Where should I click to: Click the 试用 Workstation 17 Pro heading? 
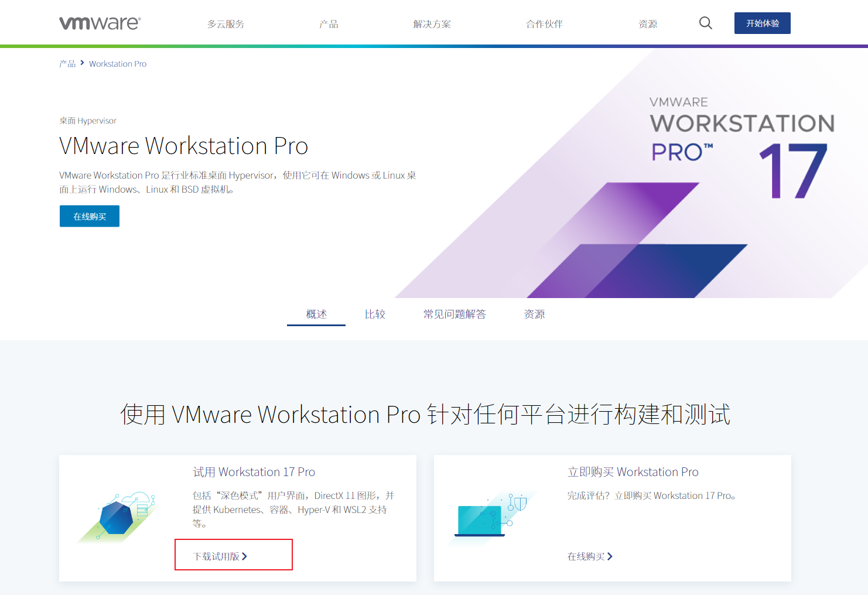coord(254,472)
